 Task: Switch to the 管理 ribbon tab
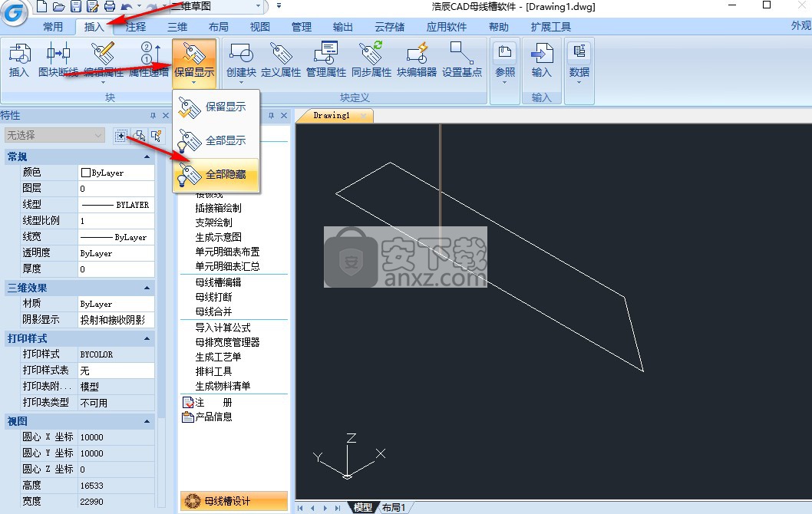302,27
